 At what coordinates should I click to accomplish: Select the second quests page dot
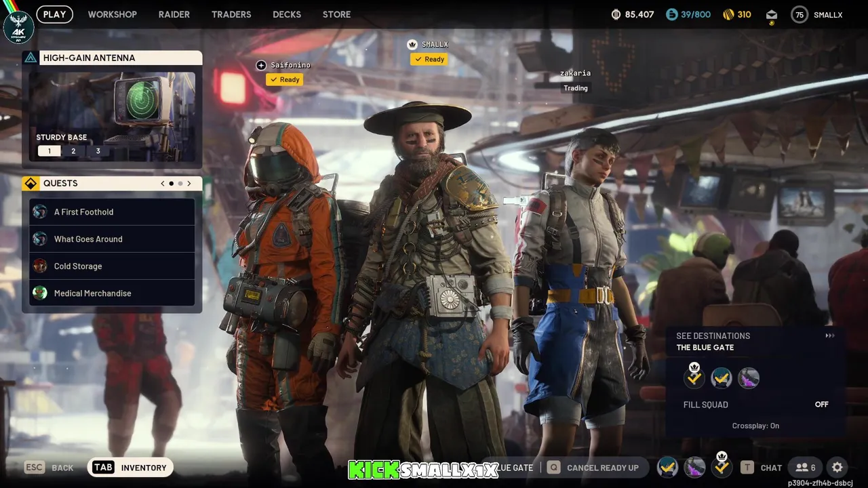[180, 183]
